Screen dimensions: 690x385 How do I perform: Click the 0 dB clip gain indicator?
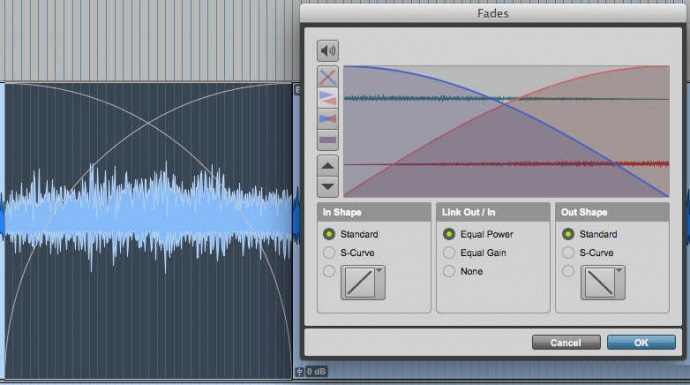tap(316, 372)
